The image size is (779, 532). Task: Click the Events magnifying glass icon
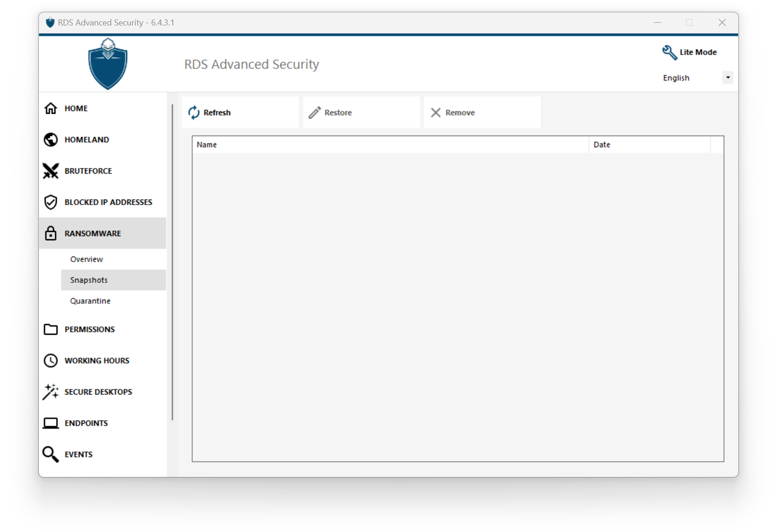click(51, 454)
